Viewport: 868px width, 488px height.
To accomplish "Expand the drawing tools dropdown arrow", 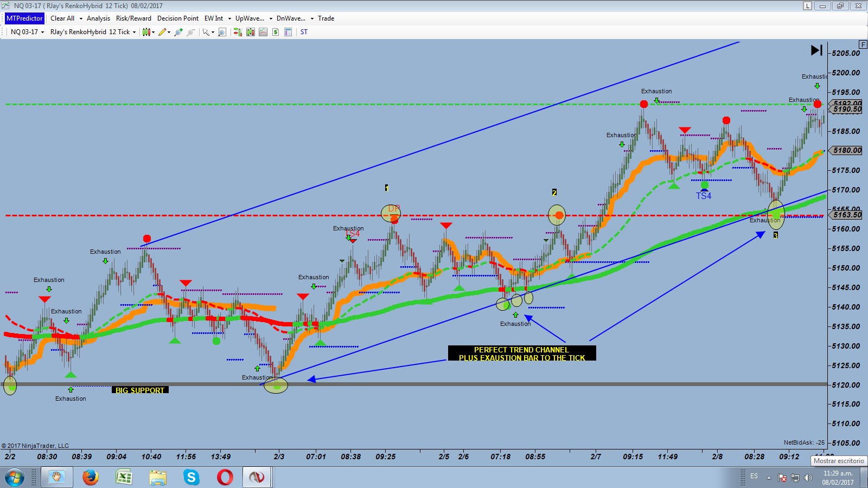I will pos(169,32).
